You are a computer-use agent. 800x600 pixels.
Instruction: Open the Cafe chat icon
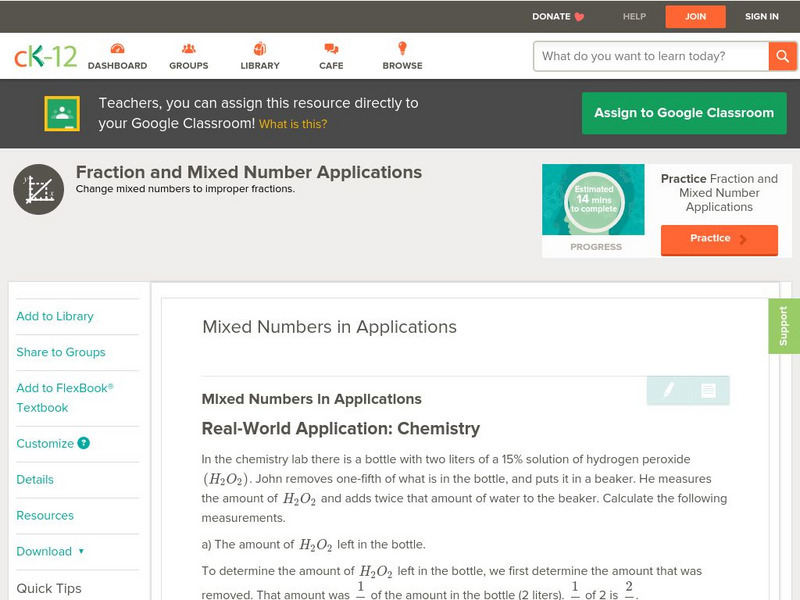point(331,49)
